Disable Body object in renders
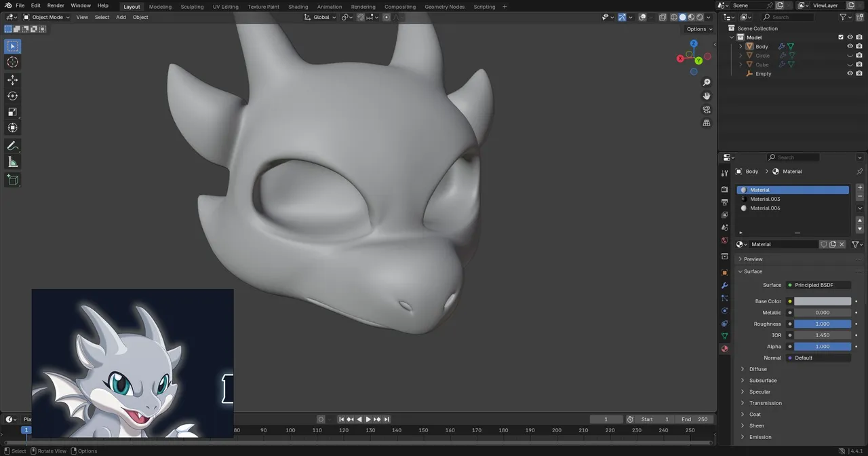 (x=859, y=46)
